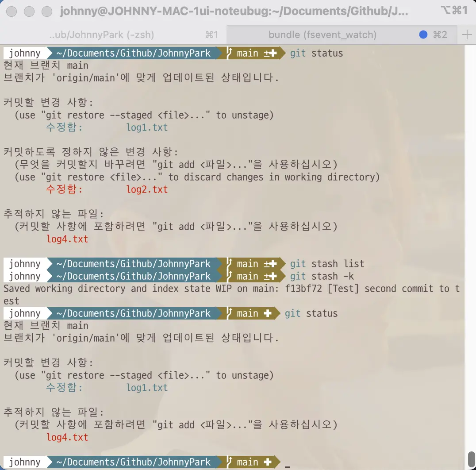Click the ⌥⌘1 label in title bar

coord(454,11)
